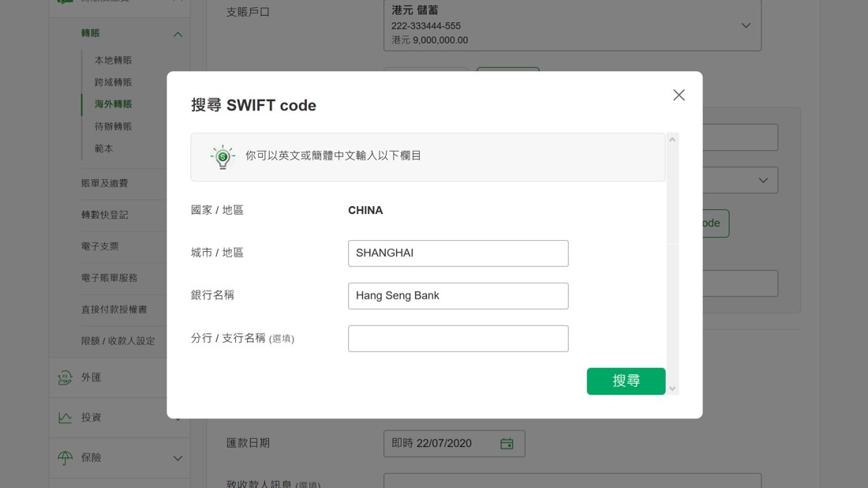Select 待辦轉賬 in the sidebar
The height and width of the screenshot is (488, 868).
click(x=113, y=126)
